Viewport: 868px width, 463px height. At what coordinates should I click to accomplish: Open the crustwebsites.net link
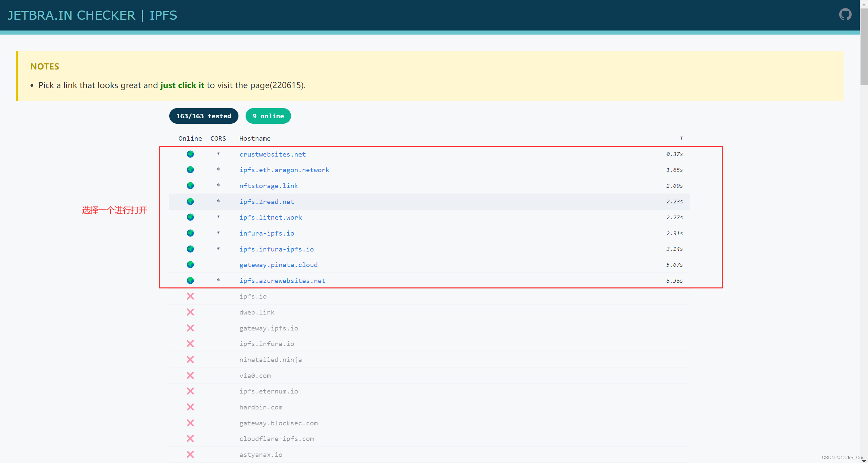pyautogui.click(x=272, y=154)
